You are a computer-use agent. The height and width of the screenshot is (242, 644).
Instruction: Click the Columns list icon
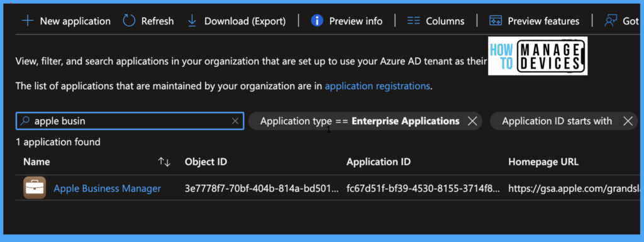pyautogui.click(x=414, y=21)
